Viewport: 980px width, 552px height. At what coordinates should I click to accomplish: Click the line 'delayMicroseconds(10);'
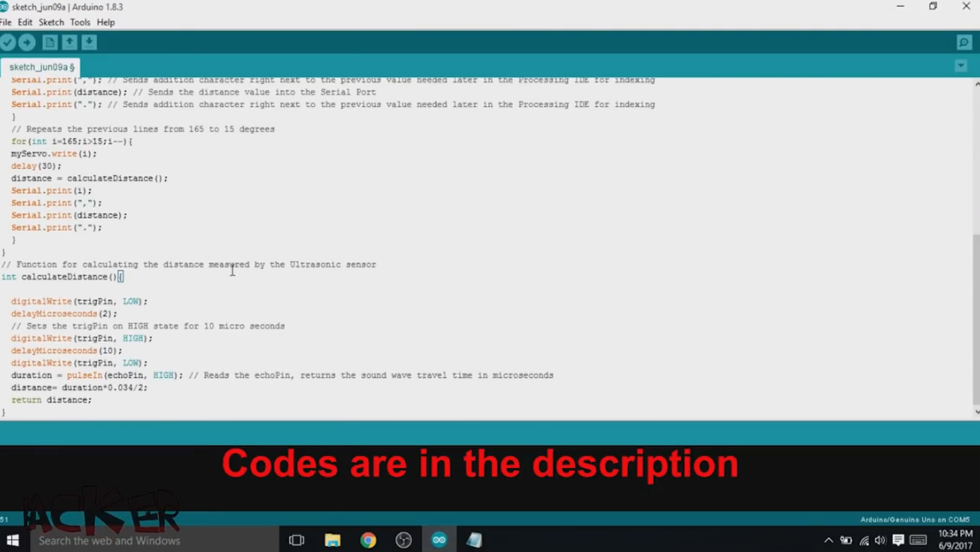click(66, 351)
